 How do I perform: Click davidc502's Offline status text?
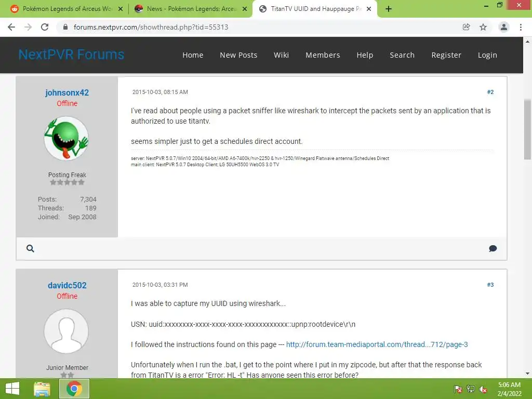point(67,296)
